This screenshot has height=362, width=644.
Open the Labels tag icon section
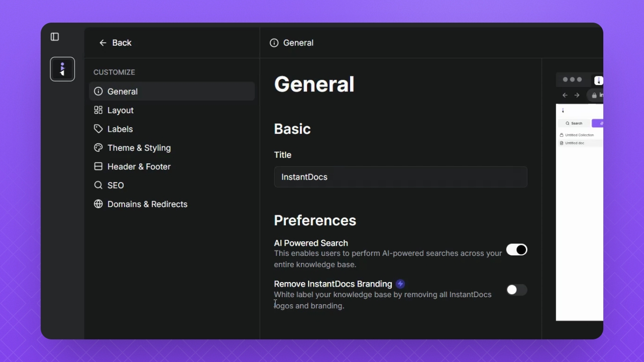(x=172, y=129)
